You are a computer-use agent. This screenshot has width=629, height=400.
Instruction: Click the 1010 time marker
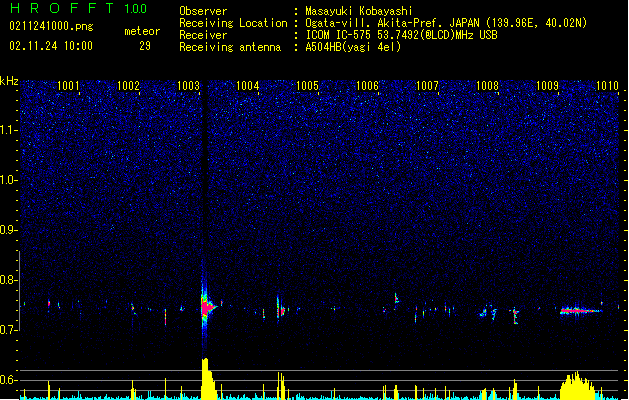pyautogui.click(x=607, y=86)
